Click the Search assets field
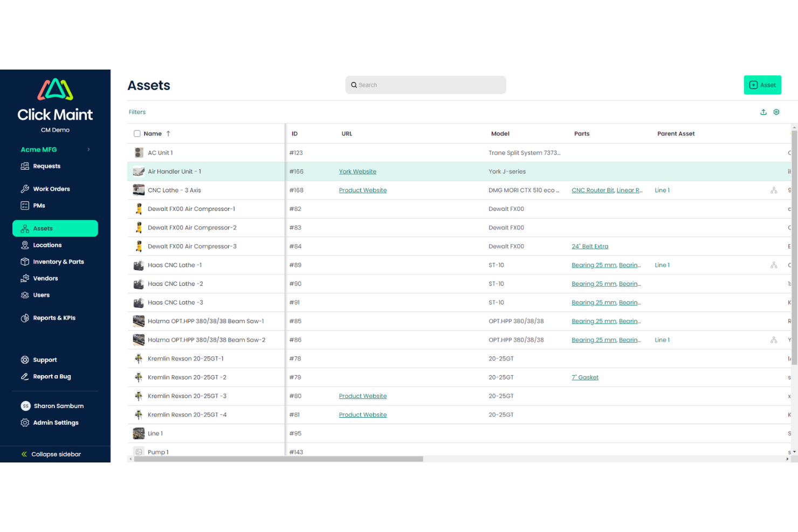798x532 pixels. [425, 85]
